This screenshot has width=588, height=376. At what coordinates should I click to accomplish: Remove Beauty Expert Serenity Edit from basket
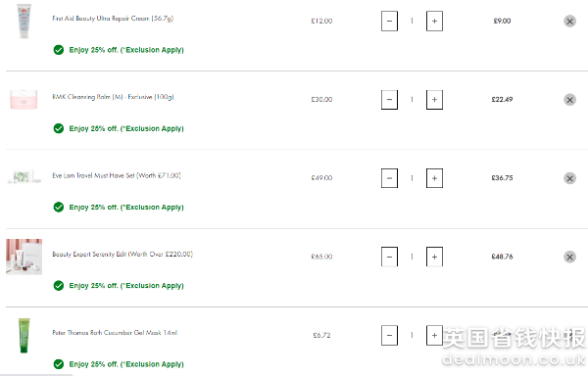pos(569,257)
